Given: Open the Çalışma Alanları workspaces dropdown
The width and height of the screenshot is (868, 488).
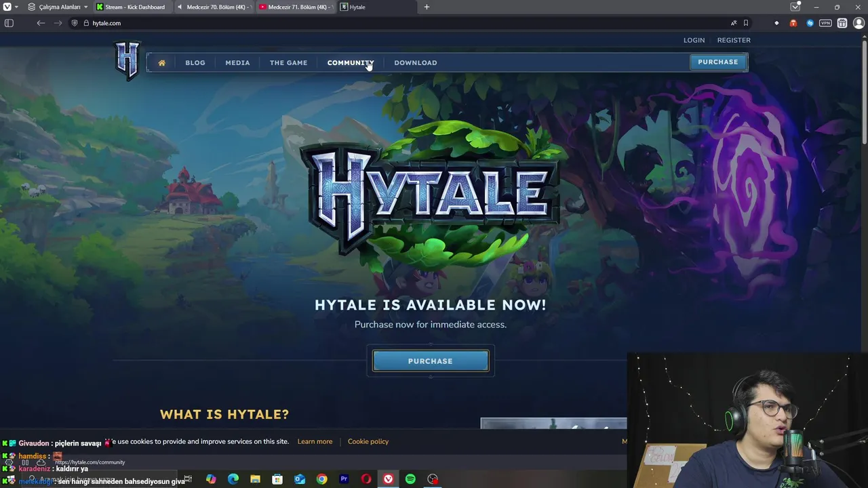Looking at the screenshot, I should (59, 7).
